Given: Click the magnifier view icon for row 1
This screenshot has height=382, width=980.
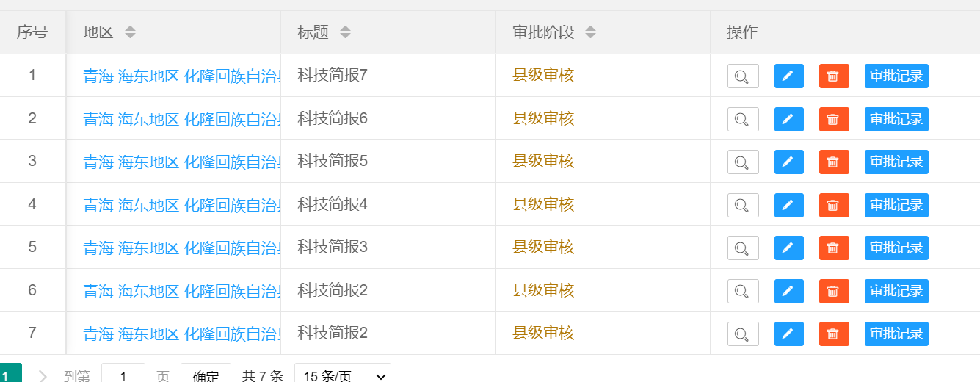Looking at the screenshot, I should (x=743, y=76).
